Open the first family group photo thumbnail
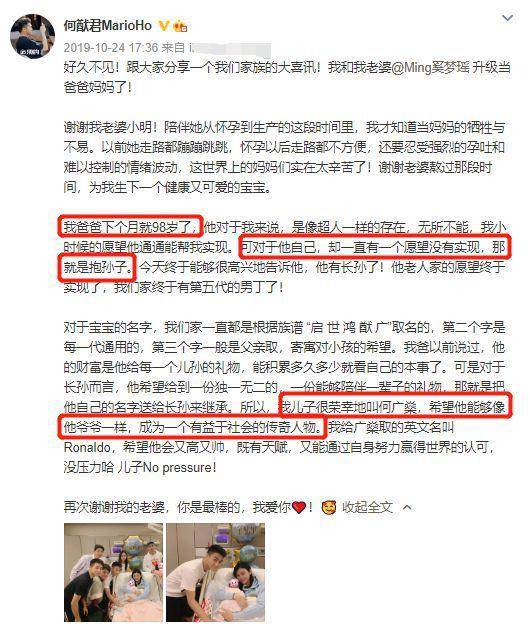This screenshot has height=624, width=530. 113,572
